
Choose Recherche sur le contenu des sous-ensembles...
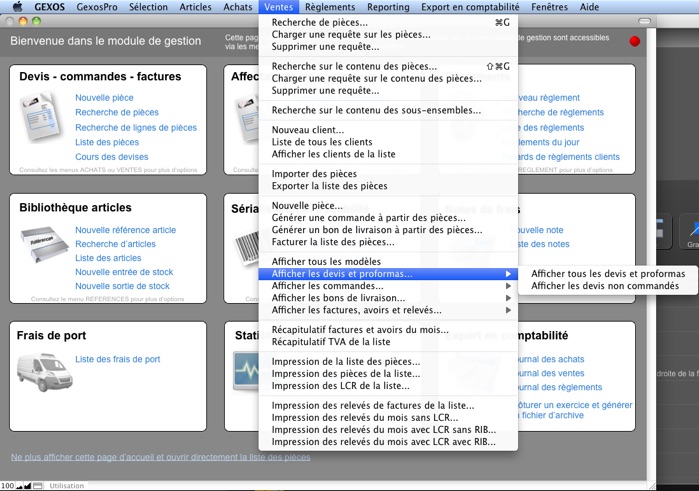click(x=388, y=110)
